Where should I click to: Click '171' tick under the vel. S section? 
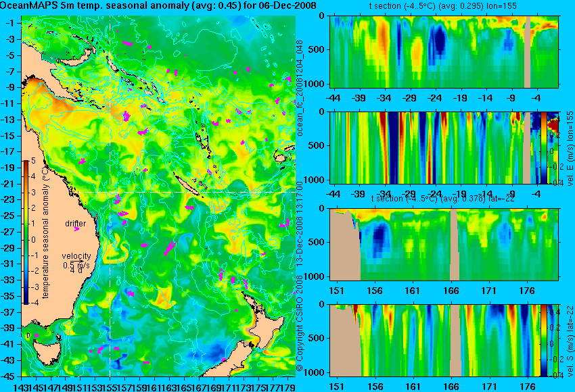click(489, 387)
